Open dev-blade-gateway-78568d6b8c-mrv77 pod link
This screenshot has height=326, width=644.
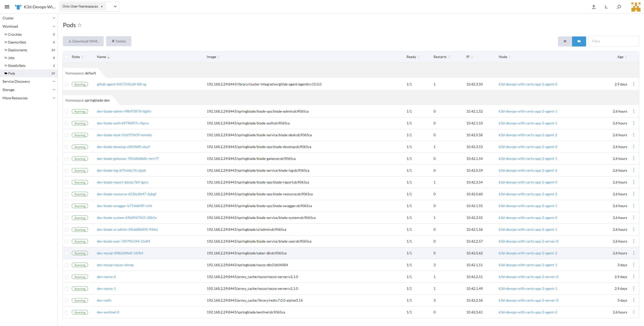(128, 159)
